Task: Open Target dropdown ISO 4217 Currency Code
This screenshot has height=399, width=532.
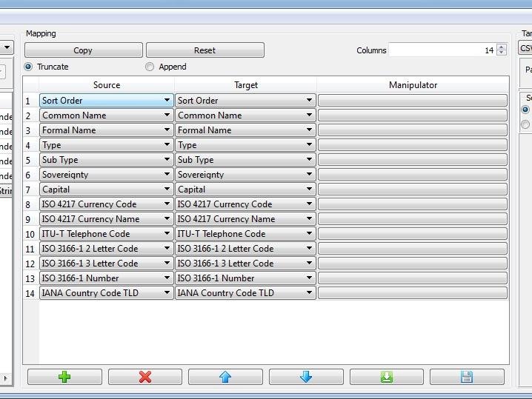Action: [x=245, y=204]
